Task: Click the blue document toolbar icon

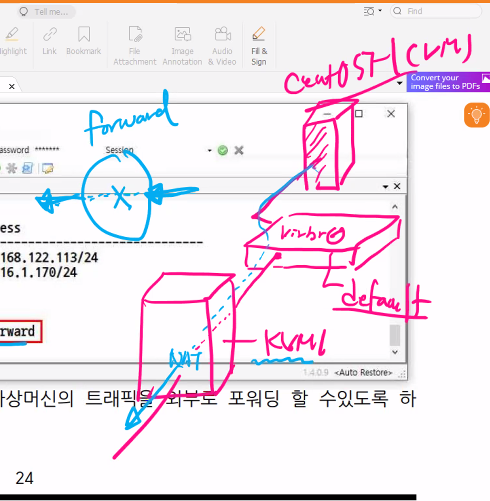Action: pos(27,168)
